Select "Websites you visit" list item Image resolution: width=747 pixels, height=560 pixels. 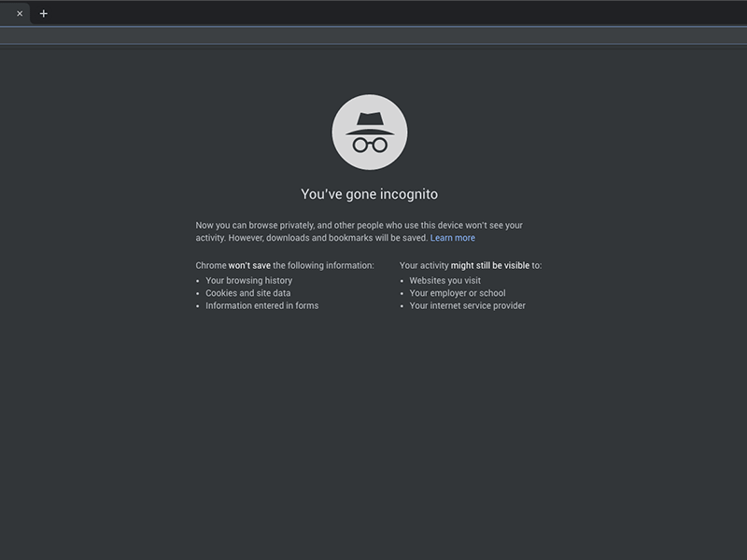(445, 281)
